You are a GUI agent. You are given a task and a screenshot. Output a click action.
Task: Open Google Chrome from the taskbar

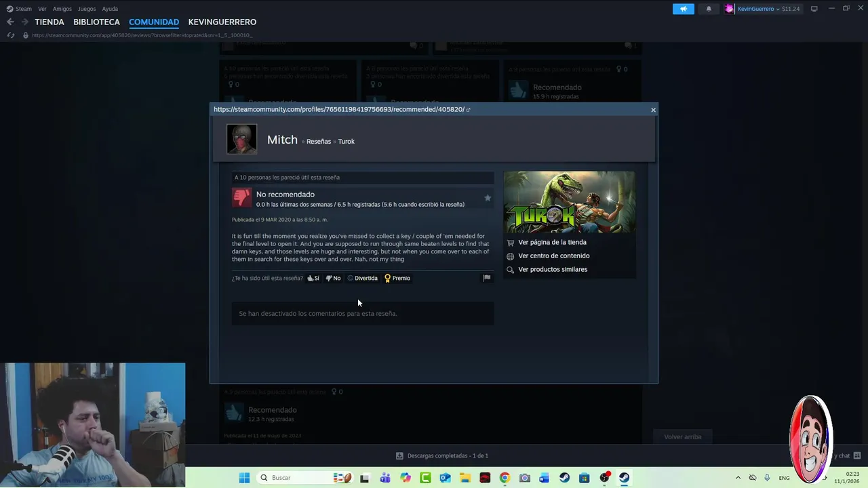[505, 478]
